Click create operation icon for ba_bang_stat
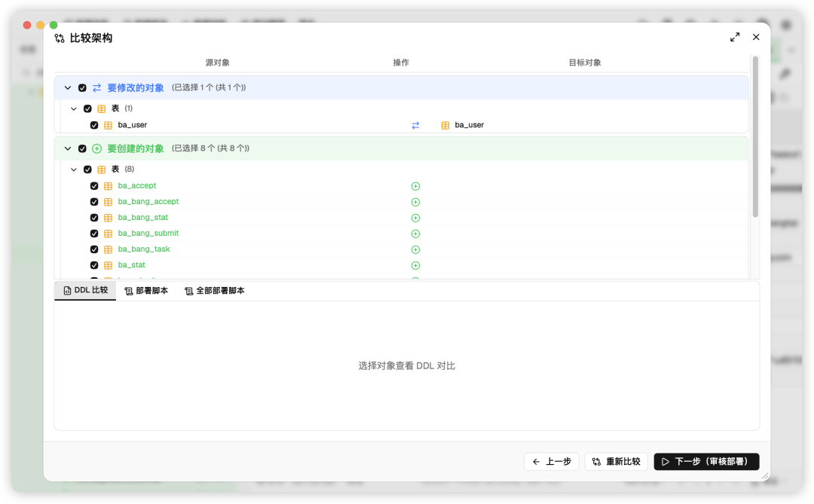Image resolution: width=814 pixels, height=504 pixels. (415, 218)
